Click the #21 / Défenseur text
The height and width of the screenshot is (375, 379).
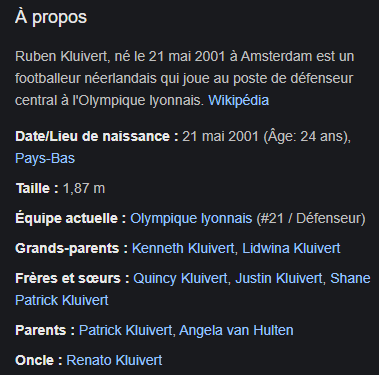point(311,219)
